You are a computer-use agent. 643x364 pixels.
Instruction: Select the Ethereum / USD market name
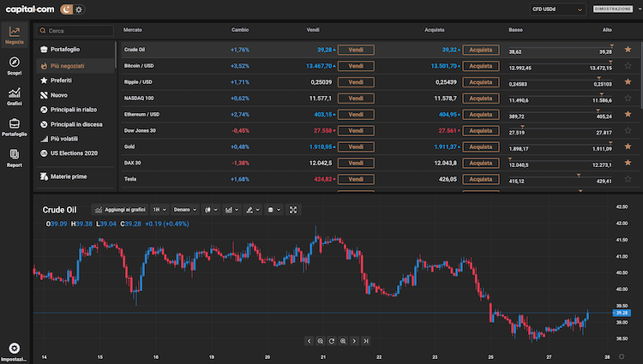pyautogui.click(x=141, y=114)
